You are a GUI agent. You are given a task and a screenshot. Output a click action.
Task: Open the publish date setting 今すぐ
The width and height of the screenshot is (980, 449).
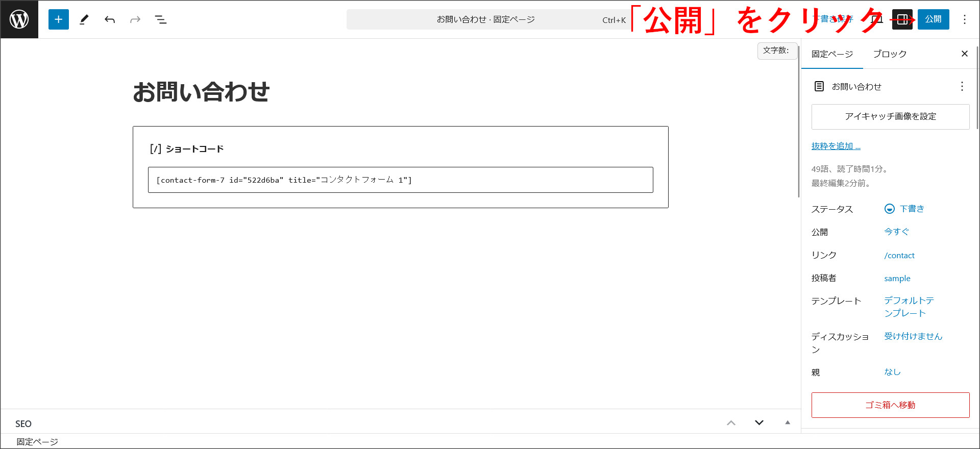pos(896,232)
